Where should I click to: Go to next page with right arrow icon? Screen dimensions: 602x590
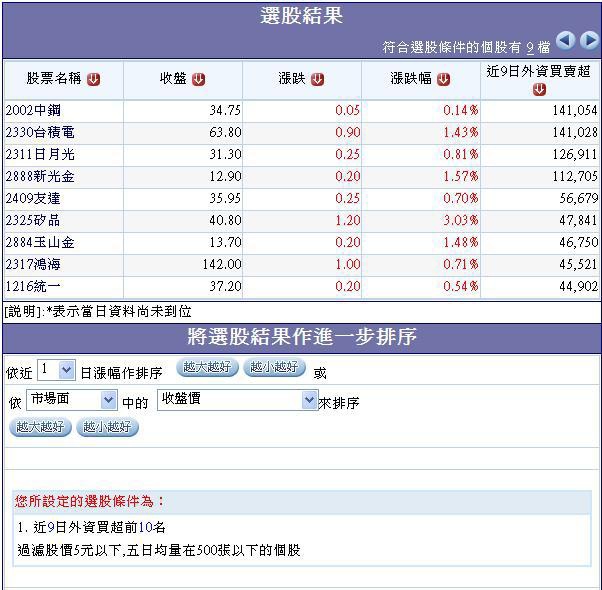589,40
